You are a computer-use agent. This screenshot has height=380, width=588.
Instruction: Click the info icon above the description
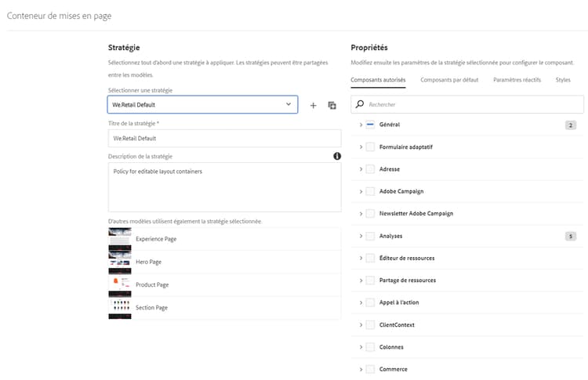tap(337, 156)
